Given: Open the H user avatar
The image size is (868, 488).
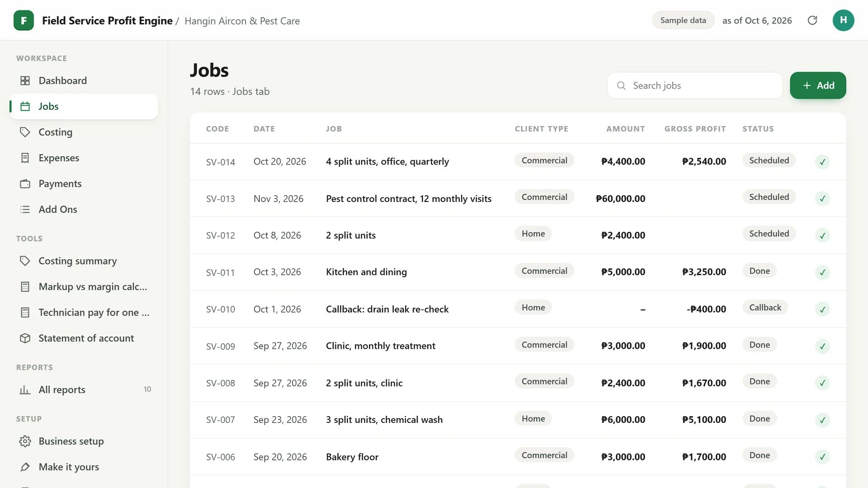Looking at the screenshot, I should coord(843,20).
